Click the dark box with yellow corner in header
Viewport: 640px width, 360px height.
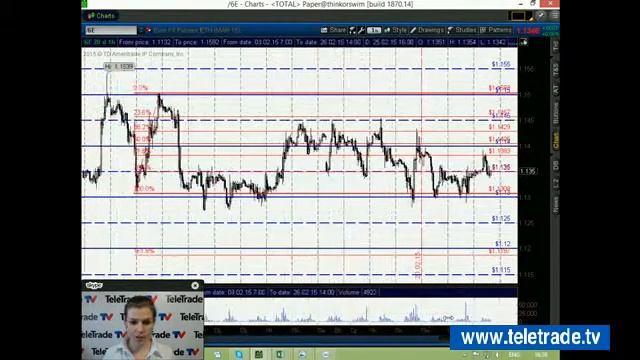[520, 16]
